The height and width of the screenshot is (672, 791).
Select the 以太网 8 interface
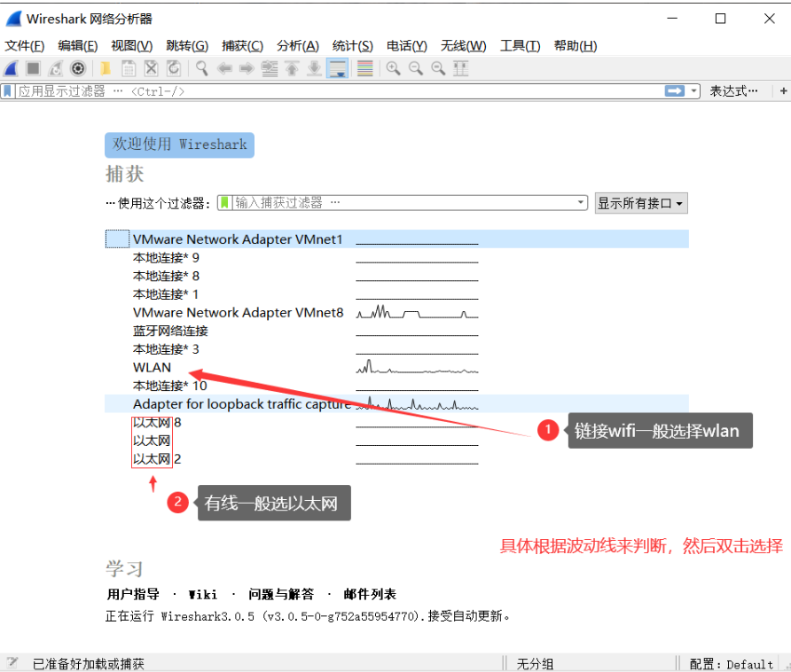pyautogui.click(x=396, y=422)
